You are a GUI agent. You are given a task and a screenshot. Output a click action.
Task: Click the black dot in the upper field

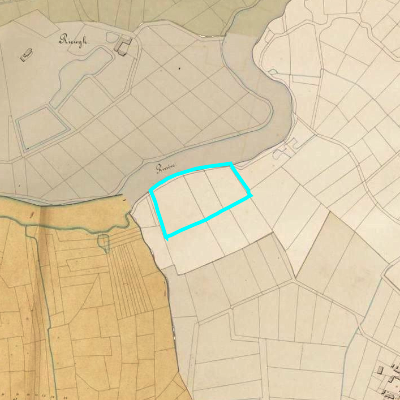[180, 69]
